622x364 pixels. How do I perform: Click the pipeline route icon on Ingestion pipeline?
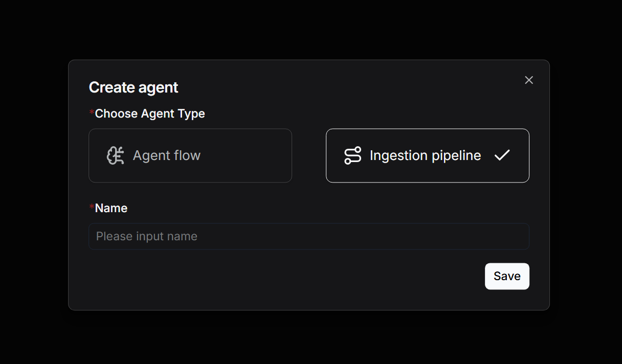(352, 155)
